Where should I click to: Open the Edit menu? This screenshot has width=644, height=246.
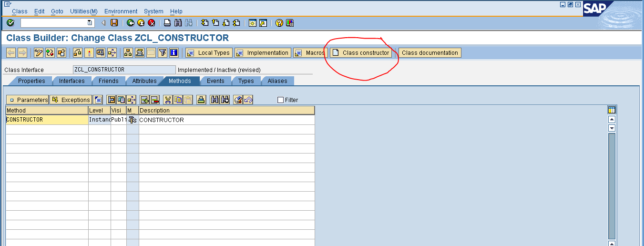tap(39, 11)
